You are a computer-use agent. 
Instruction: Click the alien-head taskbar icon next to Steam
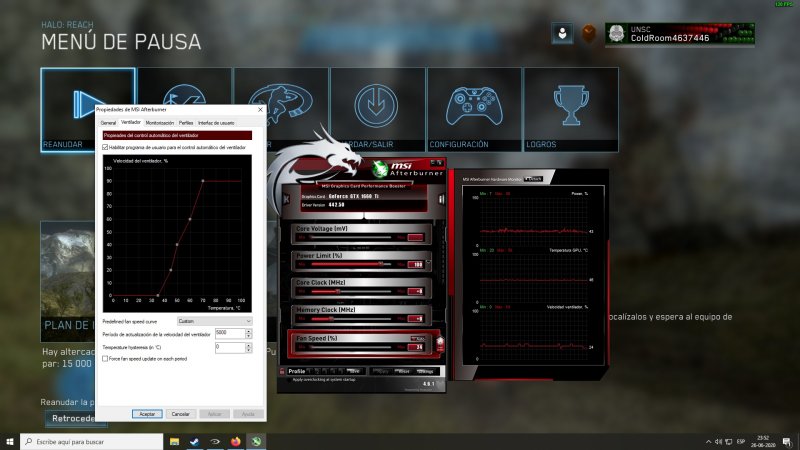215,441
